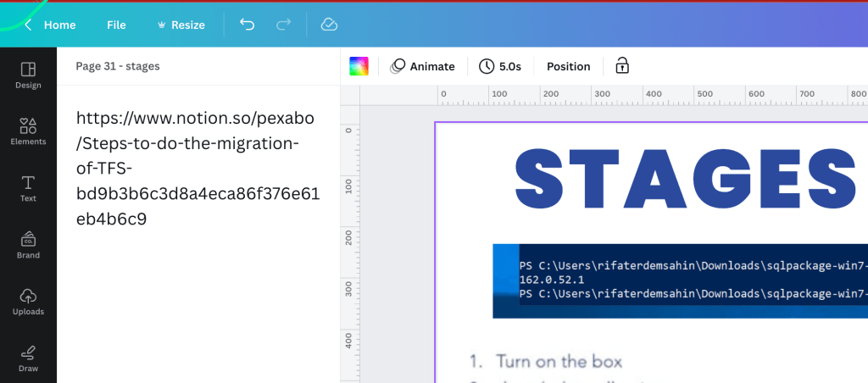Viewport: 868px width, 383px height.
Task: Open the File menu
Action: [x=116, y=25]
